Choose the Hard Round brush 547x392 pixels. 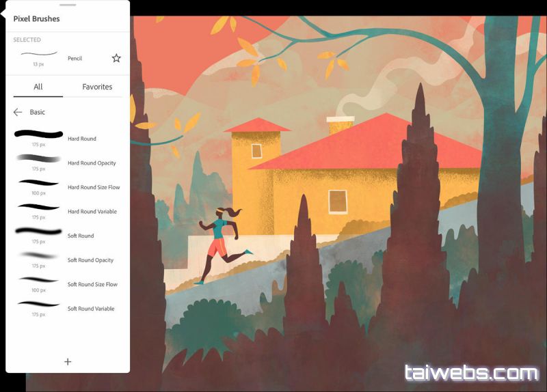(x=81, y=139)
